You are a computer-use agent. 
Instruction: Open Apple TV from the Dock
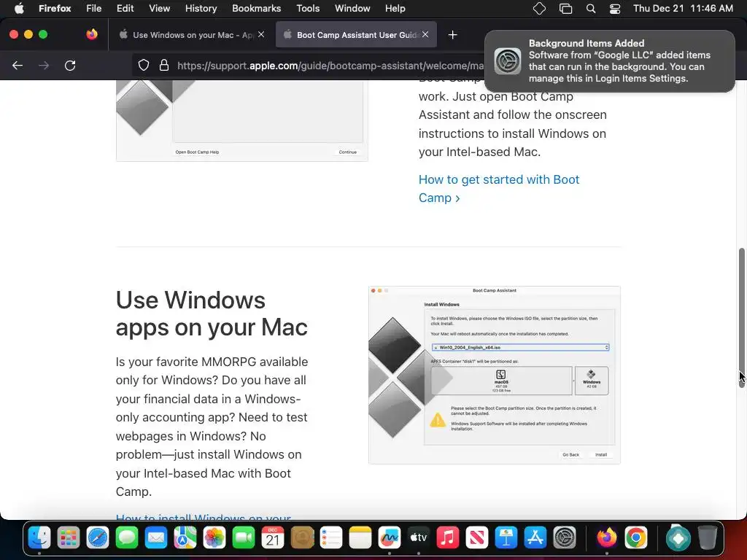(418, 538)
